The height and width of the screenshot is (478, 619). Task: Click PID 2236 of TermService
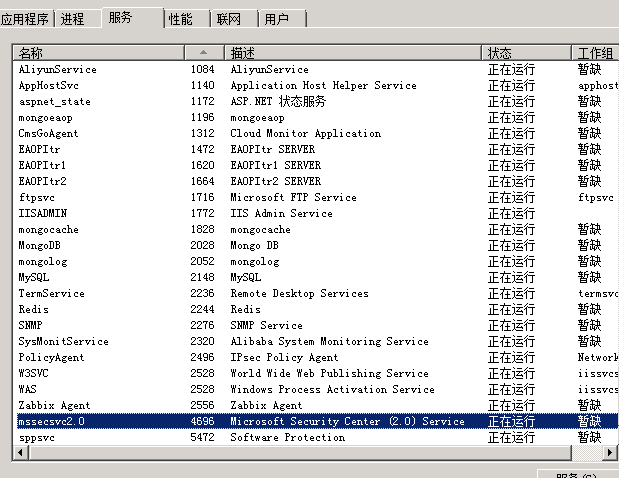203,293
